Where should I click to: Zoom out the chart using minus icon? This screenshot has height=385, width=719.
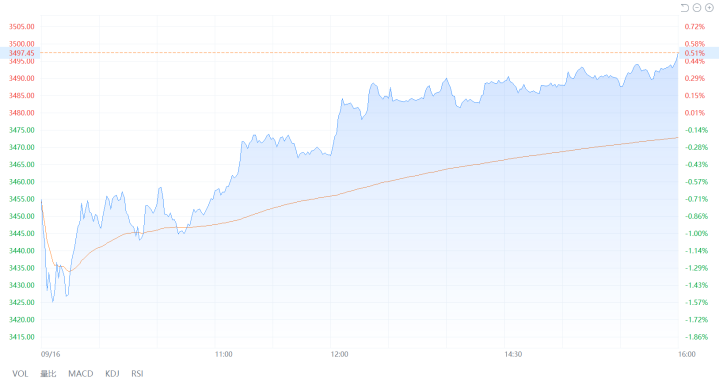click(x=697, y=8)
